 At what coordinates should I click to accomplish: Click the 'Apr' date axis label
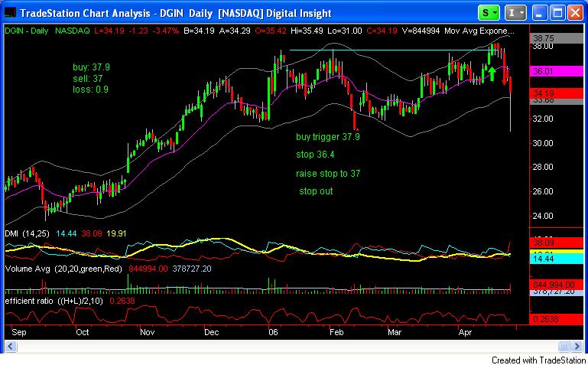pyautogui.click(x=465, y=333)
